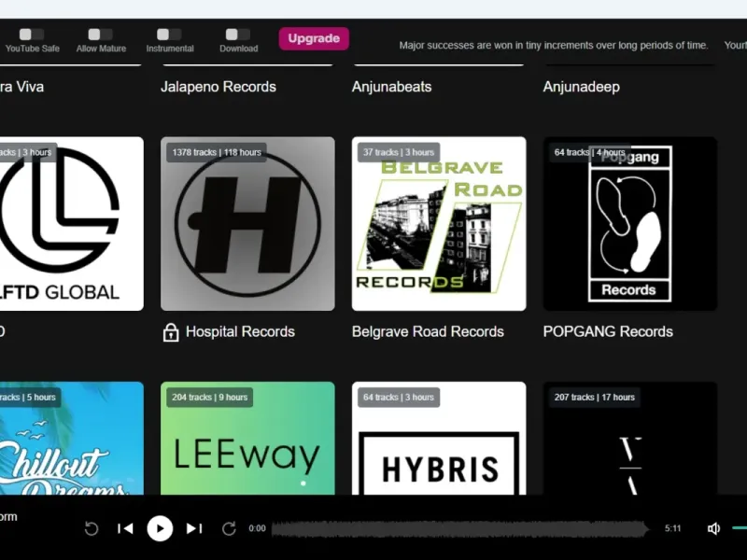
Task: Open the Anjunadeep label
Action: tap(581, 87)
